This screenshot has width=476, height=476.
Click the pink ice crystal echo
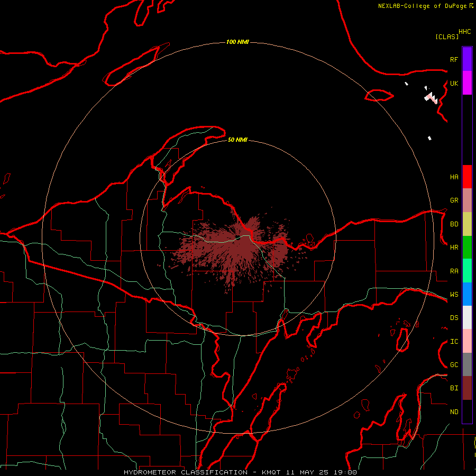click(x=432, y=98)
